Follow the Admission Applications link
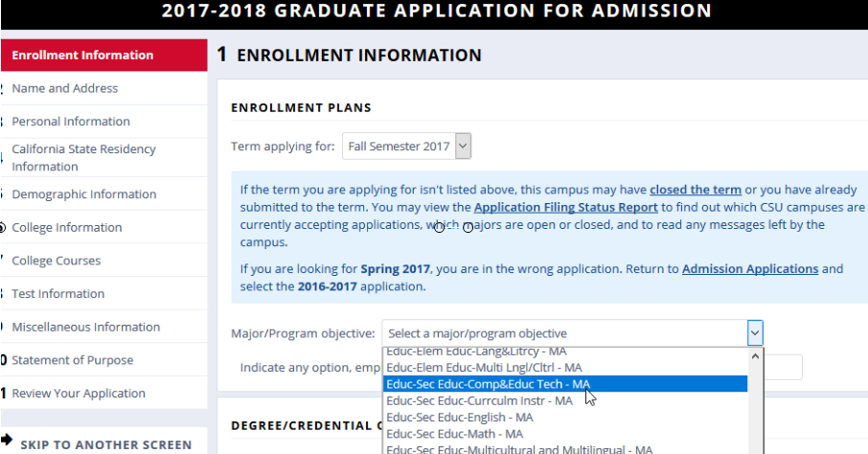The image size is (868, 454). tap(750, 269)
